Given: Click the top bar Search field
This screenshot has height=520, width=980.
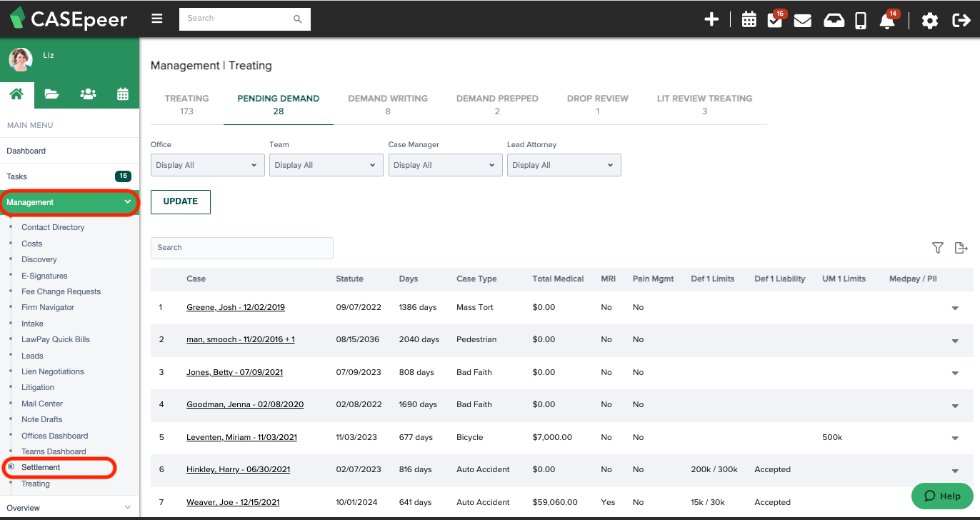Looking at the screenshot, I should coord(245,19).
